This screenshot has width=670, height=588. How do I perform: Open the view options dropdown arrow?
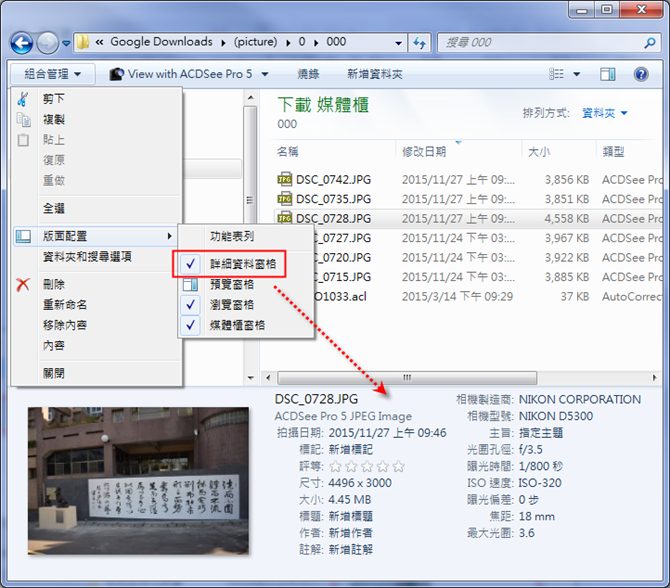[576, 74]
